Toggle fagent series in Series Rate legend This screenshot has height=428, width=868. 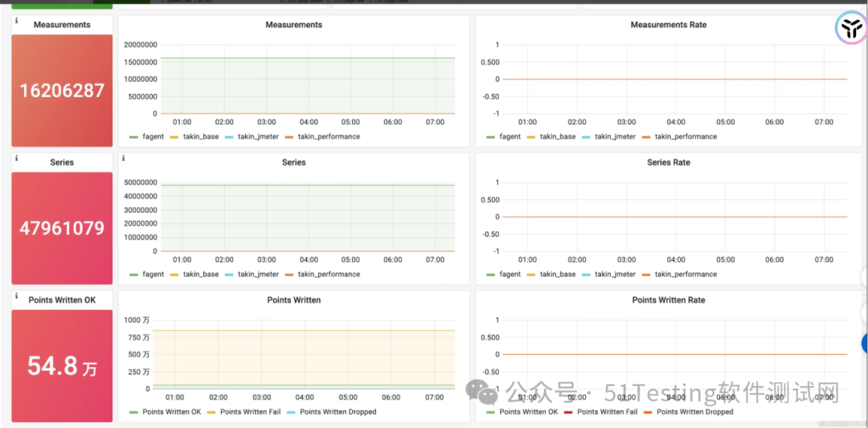tap(510, 275)
